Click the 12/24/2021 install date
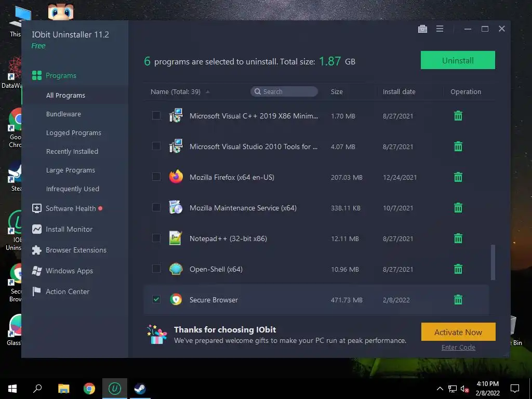Image resolution: width=532 pixels, height=399 pixels. (400, 178)
